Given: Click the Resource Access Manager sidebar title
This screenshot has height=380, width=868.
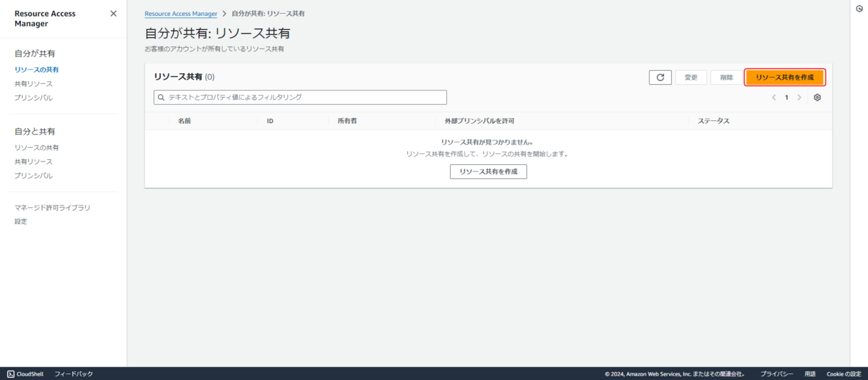Looking at the screenshot, I should [45, 19].
